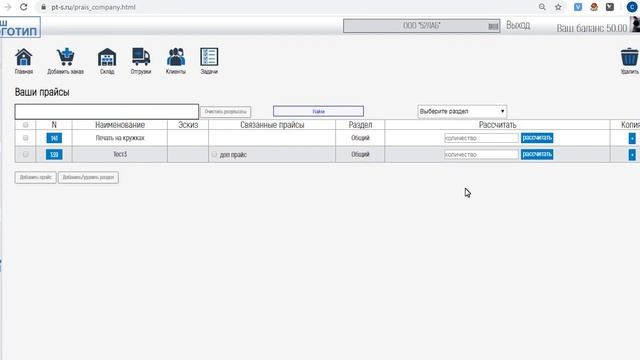The image size is (640, 360).
Task: Click рассчитать in the Тест3 row
Action: pyautogui.click(x=537, y=154)
